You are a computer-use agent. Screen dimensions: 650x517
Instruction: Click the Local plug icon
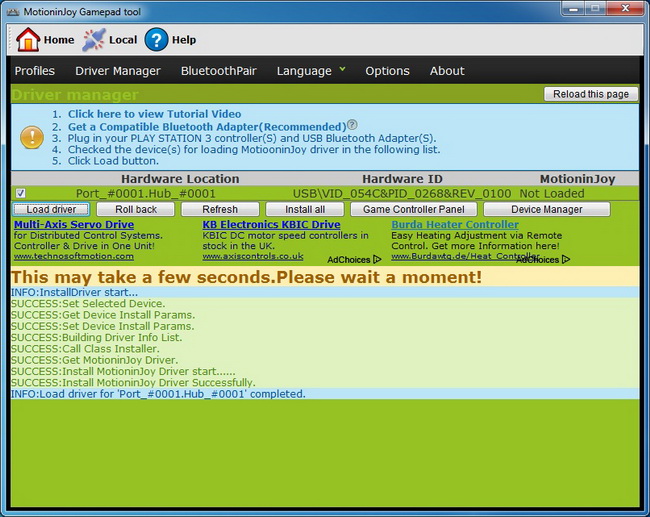[x=94, y=39]
